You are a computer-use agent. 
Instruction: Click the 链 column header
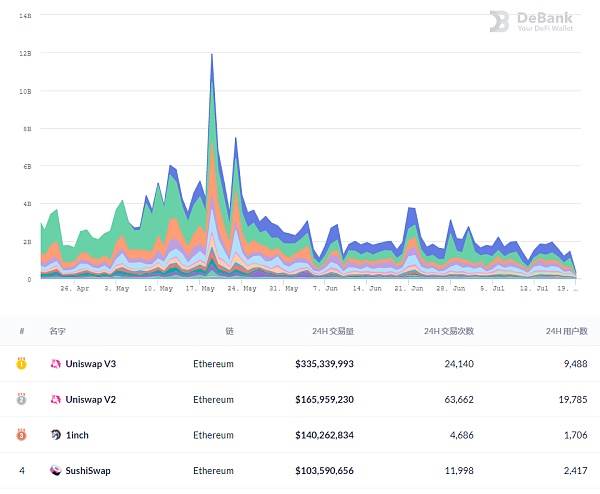point(229,331)
